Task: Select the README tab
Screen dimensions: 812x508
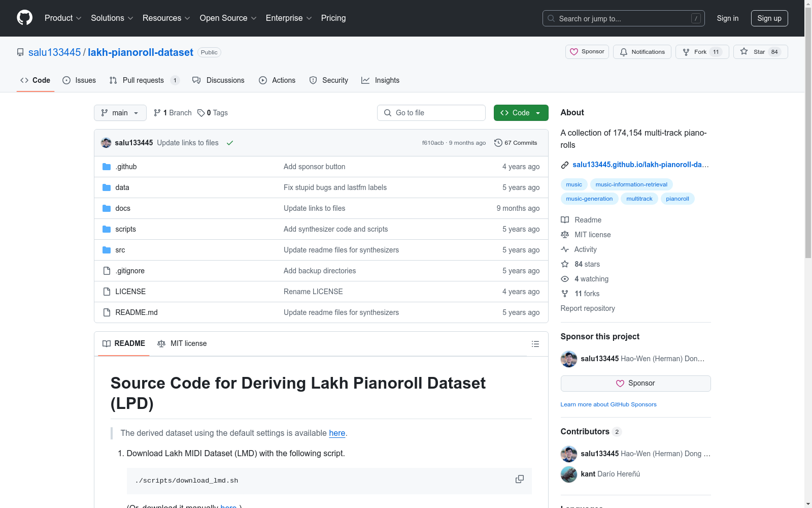Action: coord(124,344)
